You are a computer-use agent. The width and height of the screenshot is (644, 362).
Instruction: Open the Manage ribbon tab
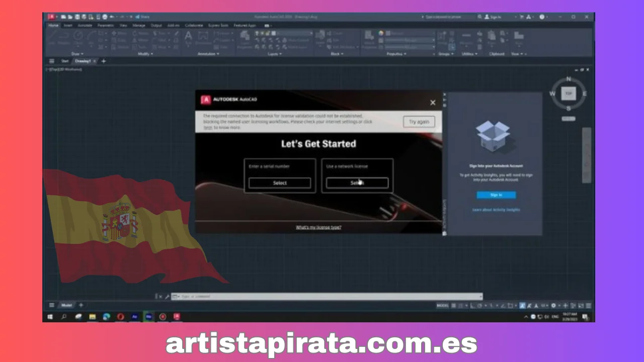pyautogui.click(x=139, y=25)
